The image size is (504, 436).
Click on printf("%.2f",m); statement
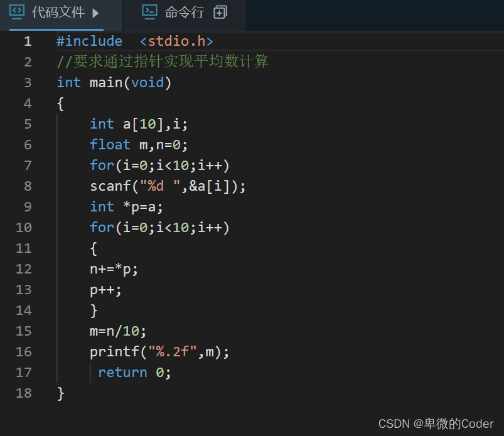point(159,352)
